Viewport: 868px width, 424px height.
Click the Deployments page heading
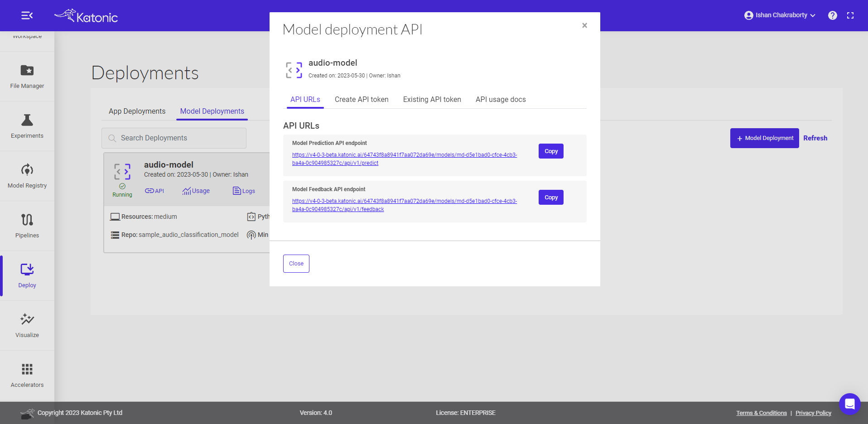coord(145,73)
